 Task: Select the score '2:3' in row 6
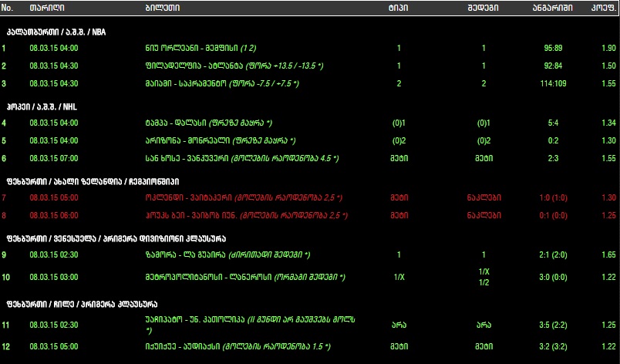(x=553, y=158)
